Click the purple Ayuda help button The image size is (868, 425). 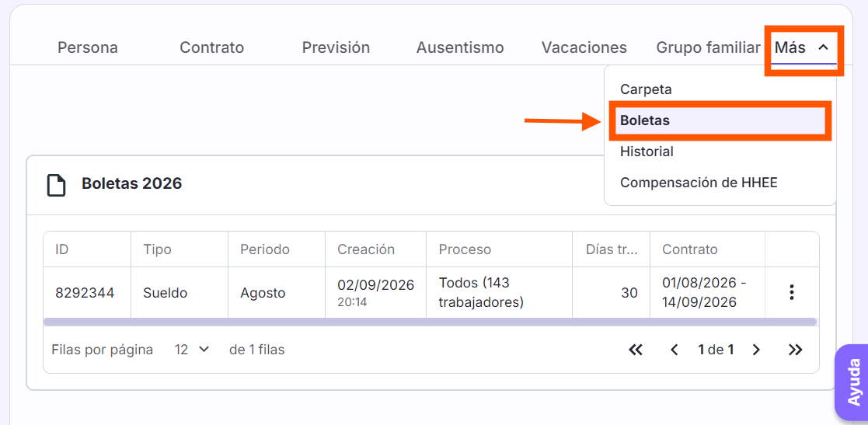[853, 381]
